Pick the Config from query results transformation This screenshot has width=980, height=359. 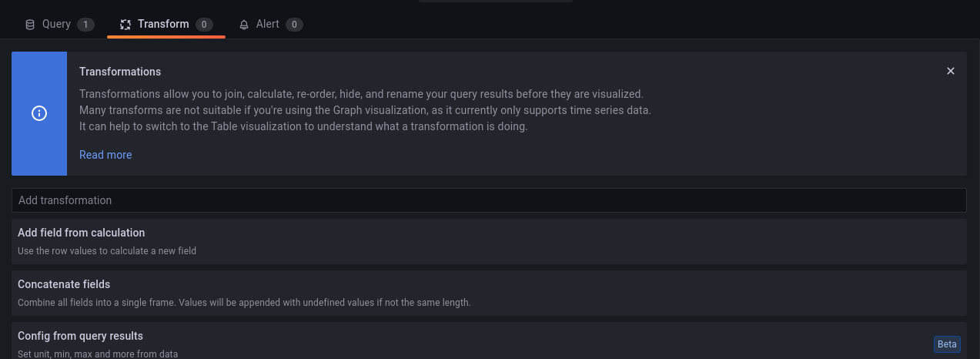(80, 336)
